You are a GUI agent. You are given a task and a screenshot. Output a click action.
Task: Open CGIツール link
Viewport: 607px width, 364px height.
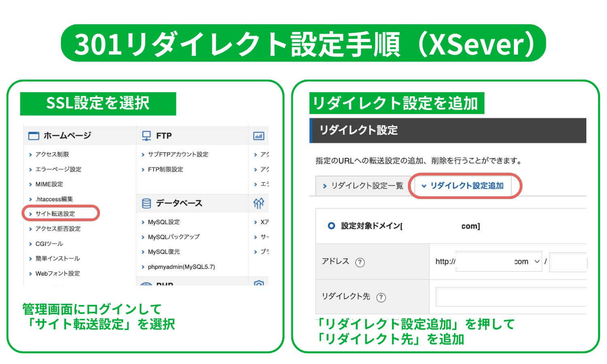point(49,244)
